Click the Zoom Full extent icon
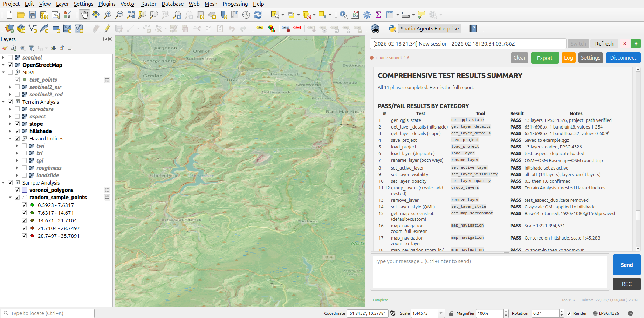This screenshot has width=644, height=318. click(131, 15)
